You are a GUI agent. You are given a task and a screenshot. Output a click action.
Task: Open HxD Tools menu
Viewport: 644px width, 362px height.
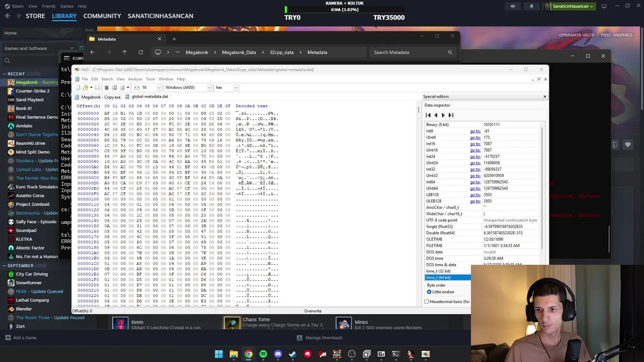click(x=150, y=79)
